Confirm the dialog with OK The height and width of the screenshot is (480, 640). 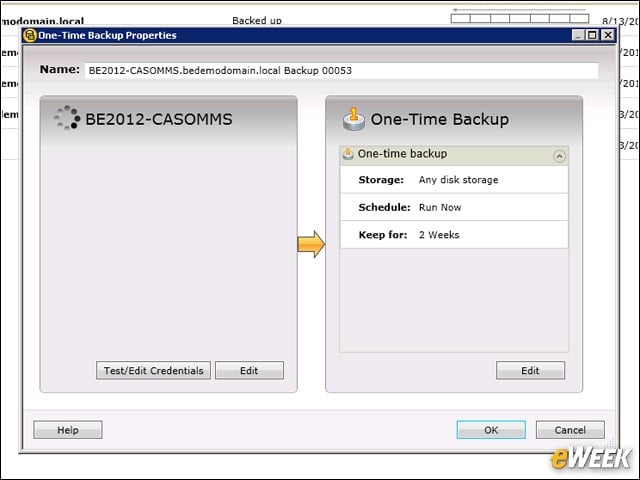(491, 430)
